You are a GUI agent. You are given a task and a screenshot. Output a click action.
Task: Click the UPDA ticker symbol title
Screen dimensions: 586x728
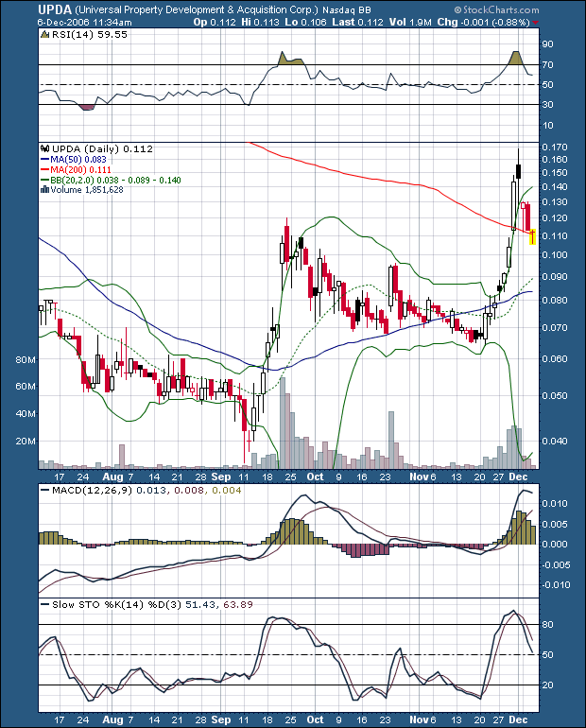pyautogui.click(x=55, y=9)
